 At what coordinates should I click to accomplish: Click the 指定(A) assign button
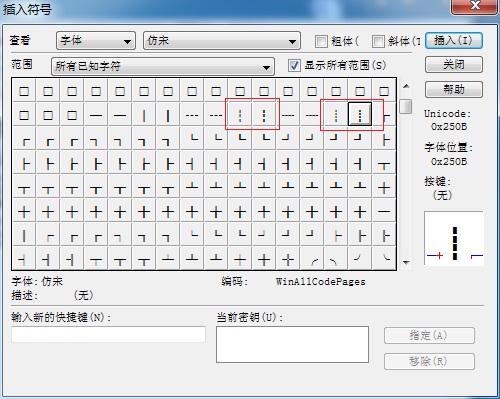(x=429, y=335)
